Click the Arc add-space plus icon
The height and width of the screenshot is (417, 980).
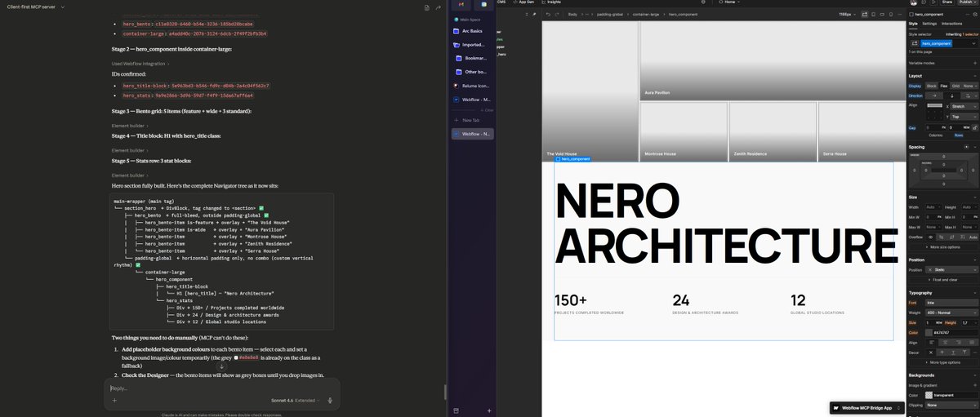[489, 410]
